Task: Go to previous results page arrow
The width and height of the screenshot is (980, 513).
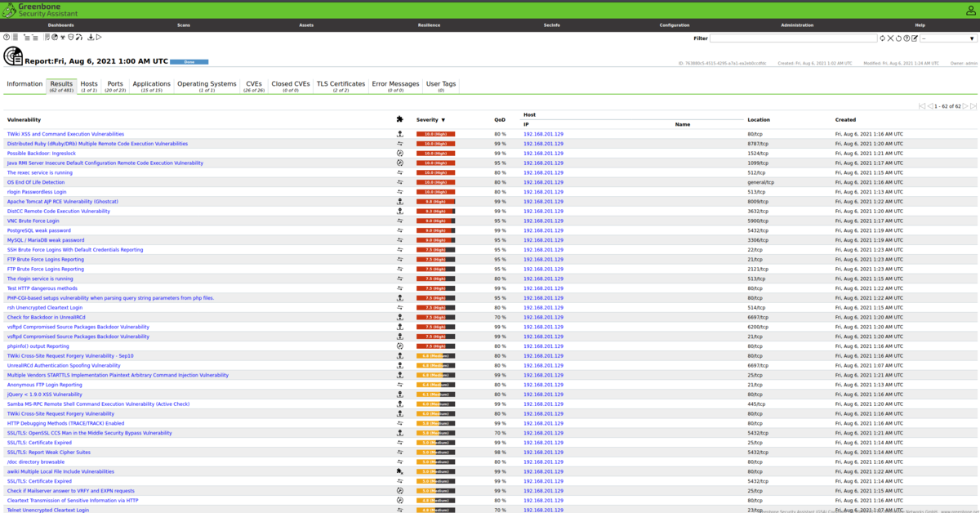Action: pyautogui.click(x=929, y=106)
